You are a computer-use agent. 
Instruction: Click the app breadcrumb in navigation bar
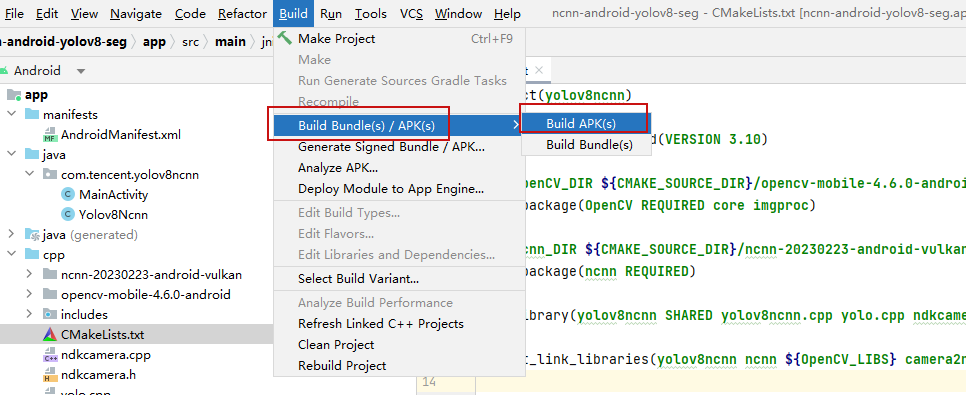click(154, 42)
